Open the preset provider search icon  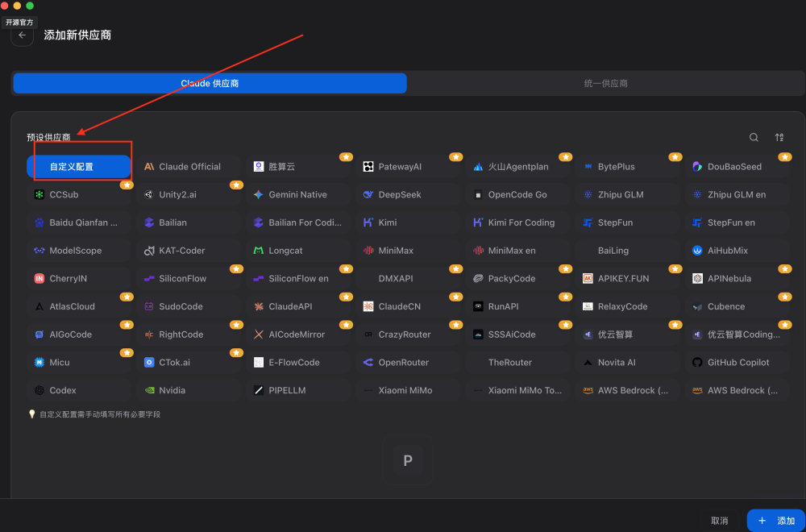click(754, 137)
